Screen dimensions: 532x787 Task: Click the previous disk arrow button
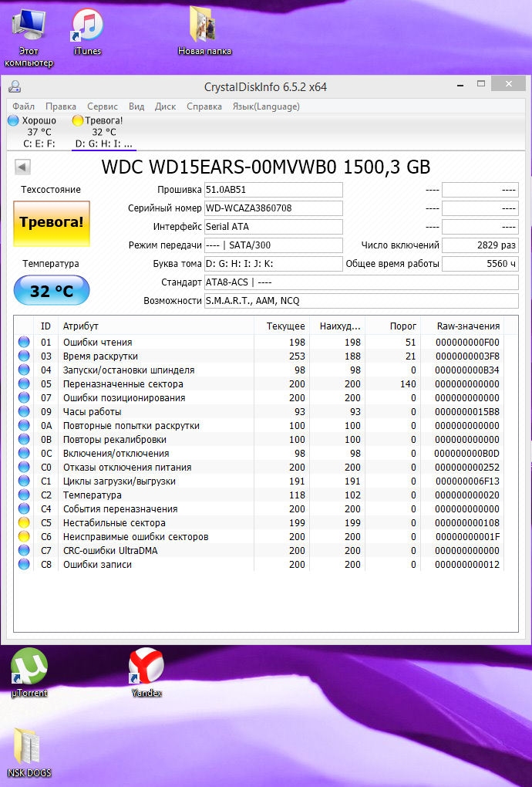point(22,167)
